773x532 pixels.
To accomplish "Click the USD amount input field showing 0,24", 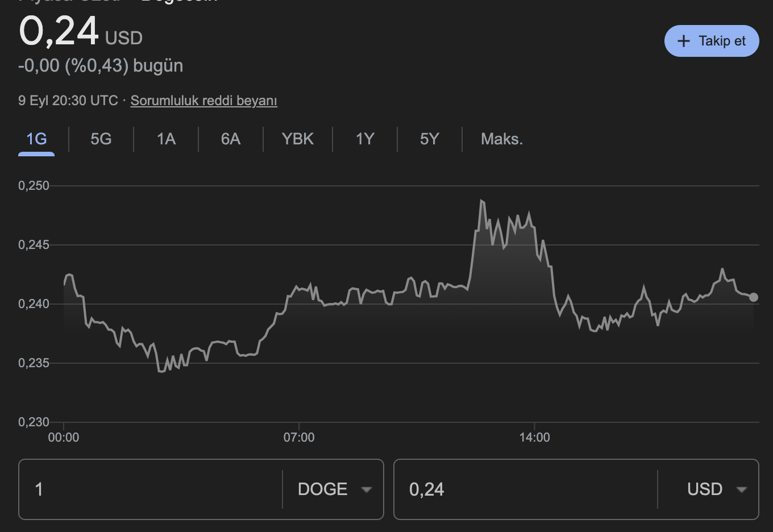I will point(526,489).
